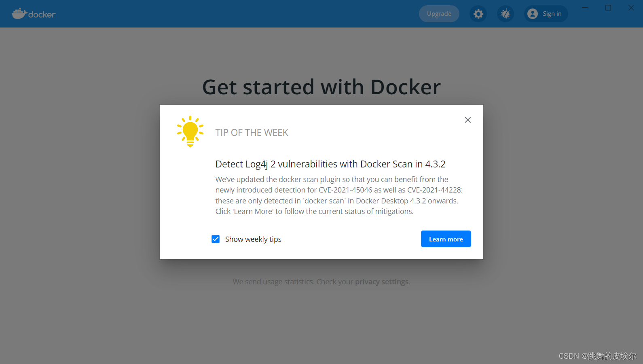Open the Troubleshoot bug icon
Screen dimensions: 643x364
coord(506,14)
